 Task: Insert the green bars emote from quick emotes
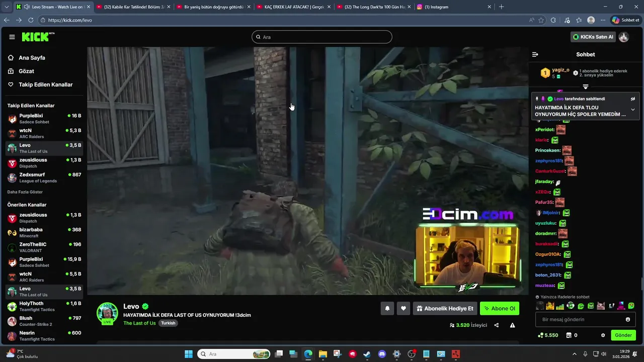click(560, 306)
